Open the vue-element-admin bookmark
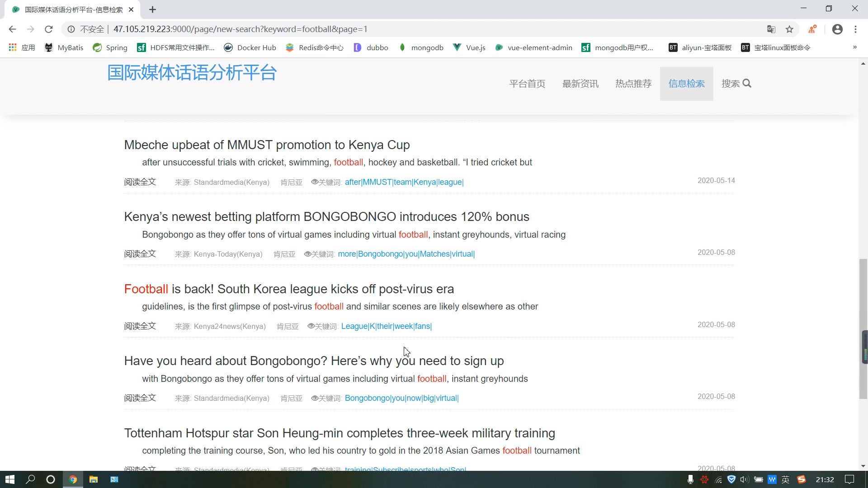 (x=533, y=47)
